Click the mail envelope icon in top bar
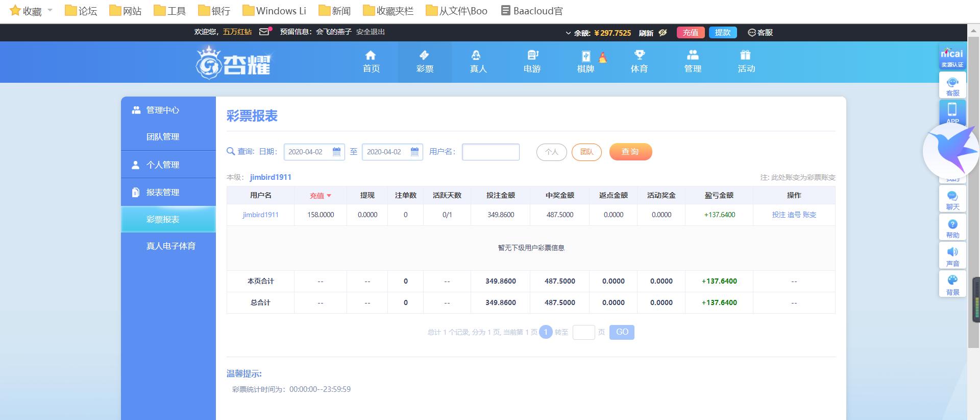This screenshot has width=980, height=420. [x=264, y=32]
